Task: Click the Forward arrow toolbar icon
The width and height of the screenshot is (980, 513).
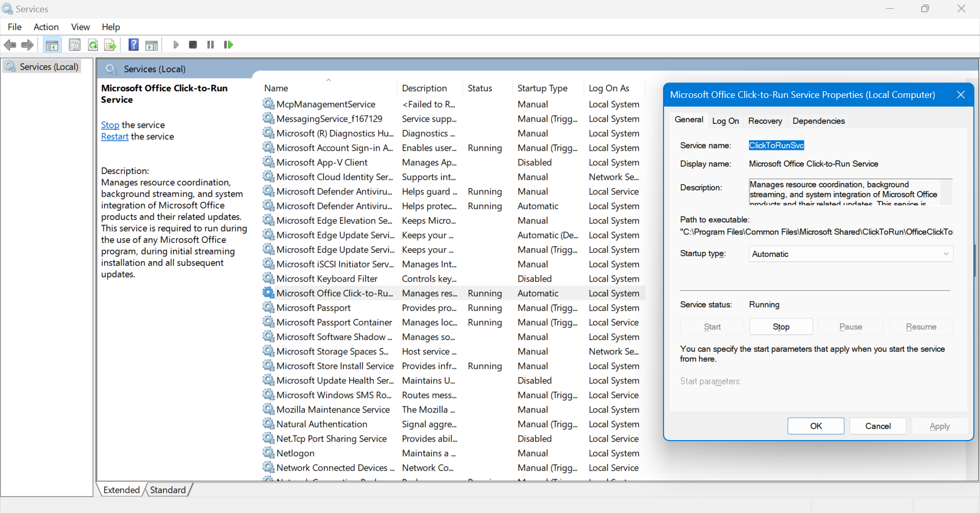Action: click(28, 45)
